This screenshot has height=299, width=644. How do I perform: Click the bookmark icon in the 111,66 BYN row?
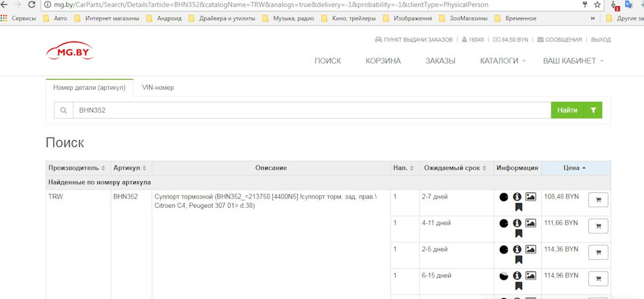[x=519, y=234]
